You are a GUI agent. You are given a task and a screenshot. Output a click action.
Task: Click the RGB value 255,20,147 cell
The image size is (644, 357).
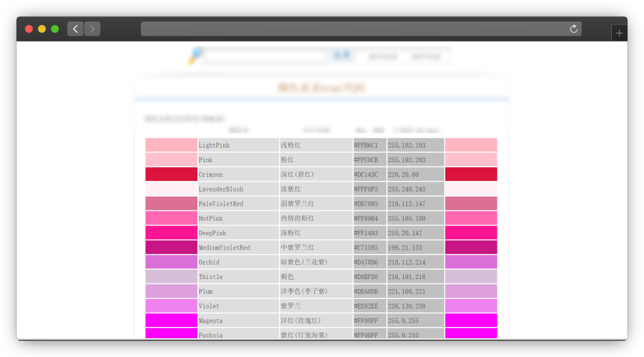(x=415, y=233)
